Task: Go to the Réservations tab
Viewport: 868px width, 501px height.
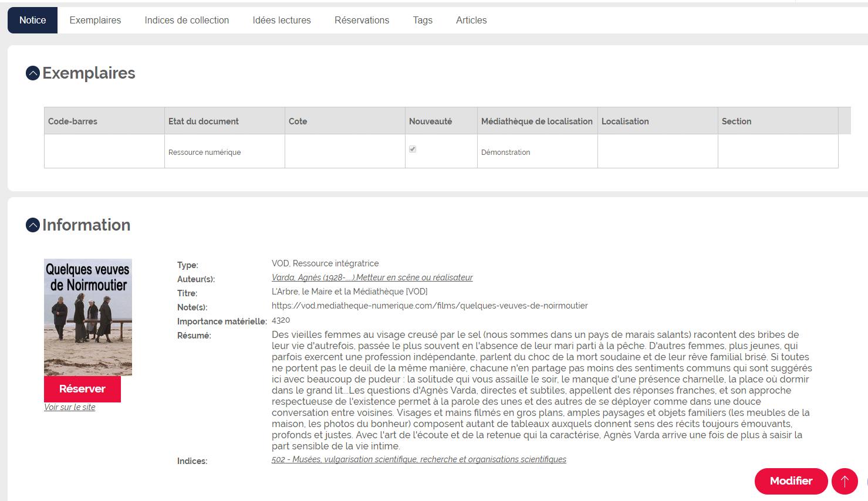Action: [x=362, y=20]
